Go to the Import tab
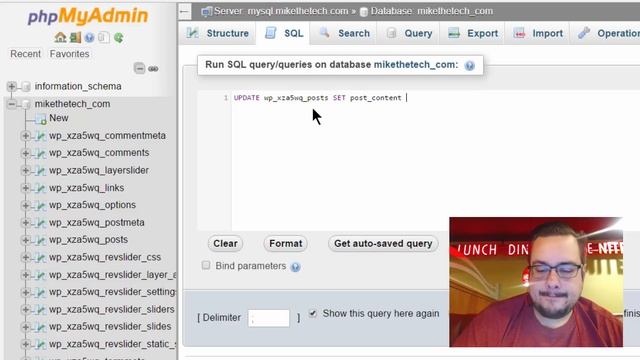Image resolution: width=640 pixels, height=360 pixels. 538,33
